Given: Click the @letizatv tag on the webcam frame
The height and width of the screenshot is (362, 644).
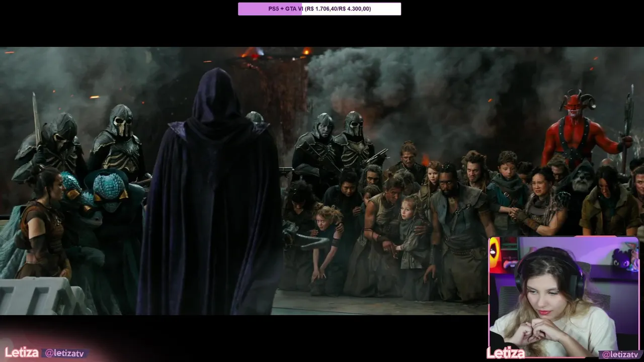Looking at the screenshot, I should tap(621, 355).
